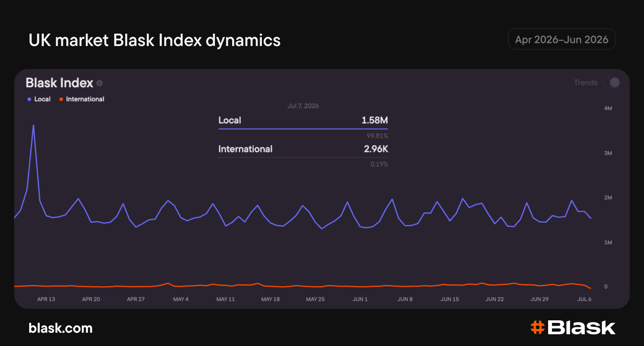Viewport: 644px width, 346px height.
Task: Click the JUN 8 axis label
Action: (x=405, y=299)
